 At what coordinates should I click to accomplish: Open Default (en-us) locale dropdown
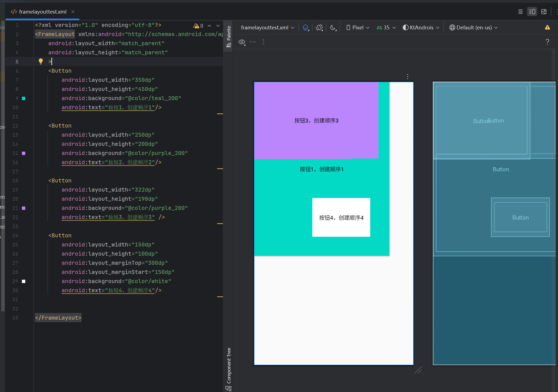click(x=473, y=27)
